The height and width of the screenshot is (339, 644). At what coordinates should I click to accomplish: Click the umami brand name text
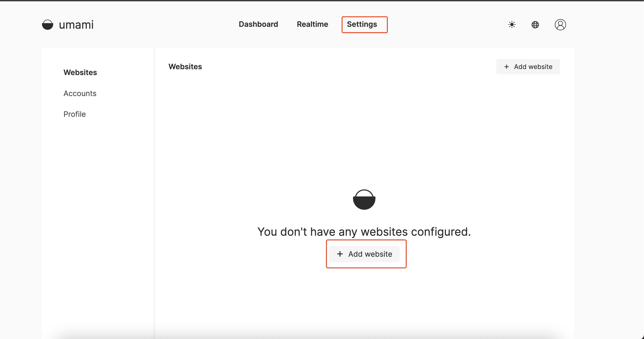click(x=76, y=25)
